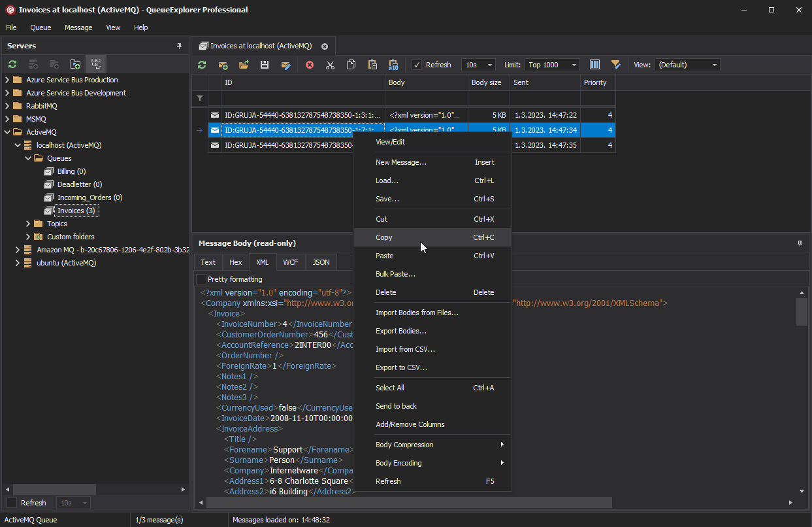Click the yellow filter funnel icon
This screenshot has width=812, height=527.
615,65
